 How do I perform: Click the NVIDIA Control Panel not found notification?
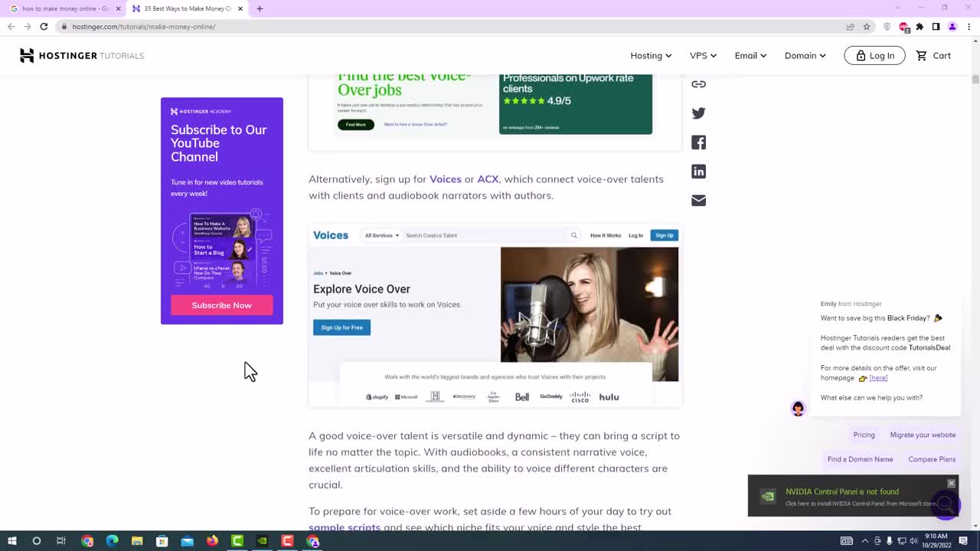(x=853, y=496)
